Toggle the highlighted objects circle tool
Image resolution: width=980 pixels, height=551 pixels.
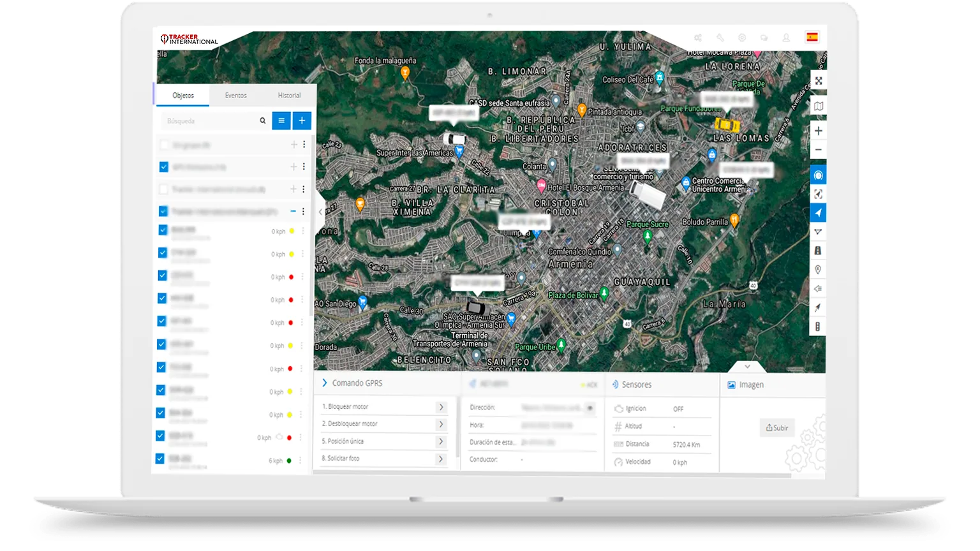(x=818, y=175)
